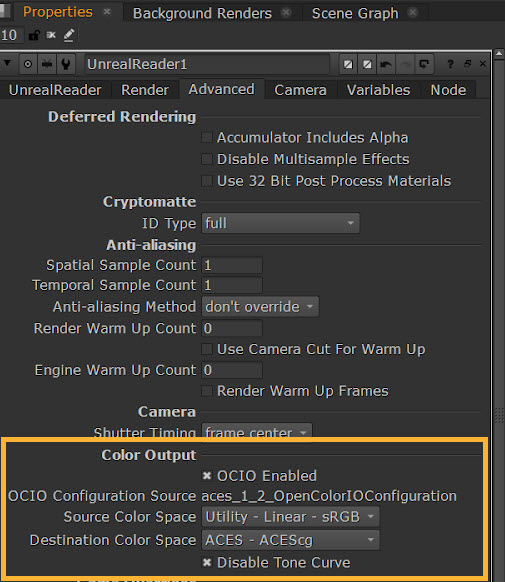Click the scrollbar up arrow on the right edge
Screen dimensions: 505x582
coord(499,54)
